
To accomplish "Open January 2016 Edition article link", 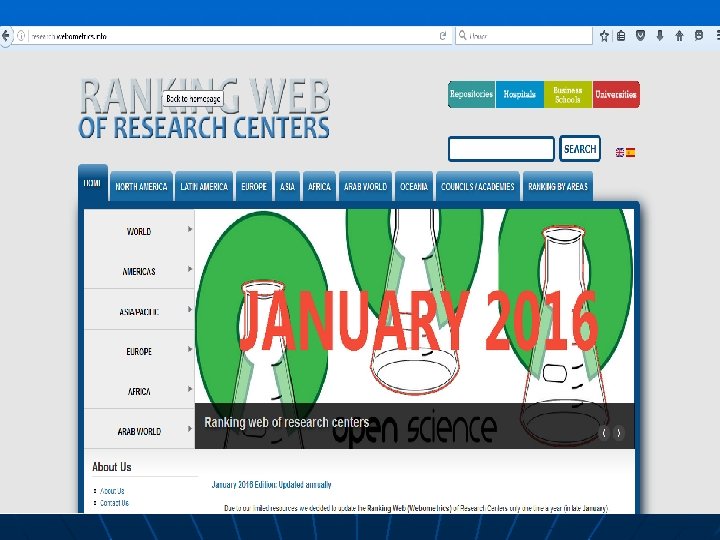I will 271,484.
